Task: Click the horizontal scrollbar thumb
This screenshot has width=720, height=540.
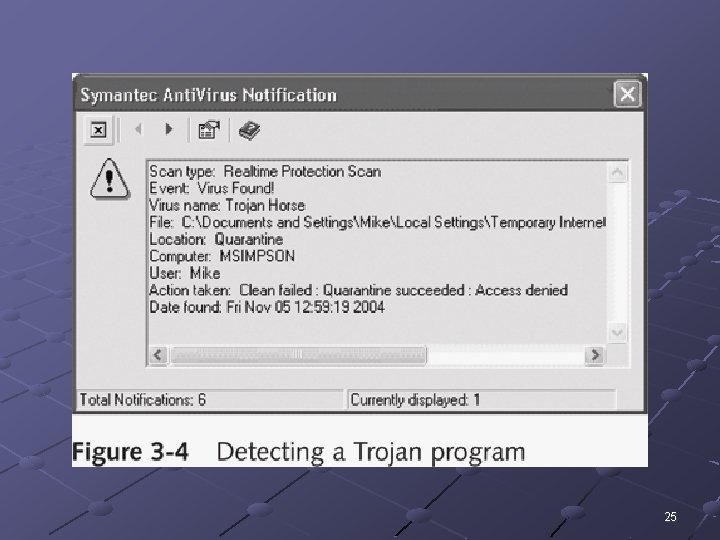Action: [298, 355]
